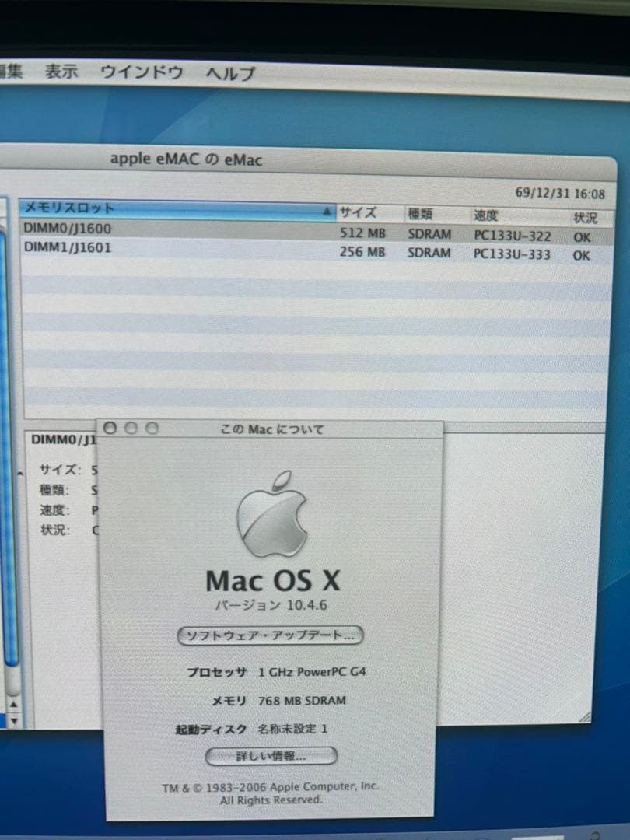Click the sidebar scroll up arrow
Image resolution: width=630 pixels, height=840 pixels.
pyautogui.click(x=14, y=705)
